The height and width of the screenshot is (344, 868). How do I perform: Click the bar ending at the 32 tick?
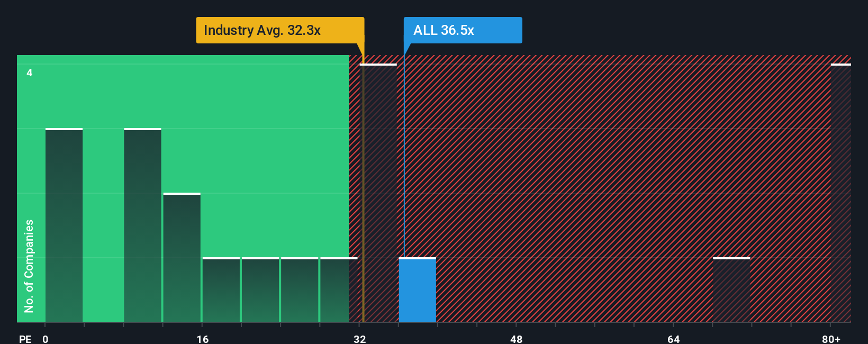click(x=339, y=290)
